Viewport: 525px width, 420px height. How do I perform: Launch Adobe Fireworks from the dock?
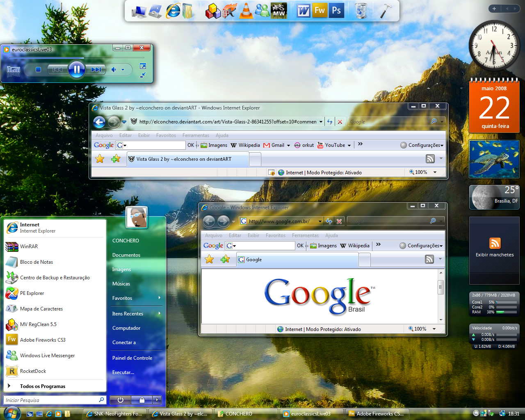coord(320,11)
